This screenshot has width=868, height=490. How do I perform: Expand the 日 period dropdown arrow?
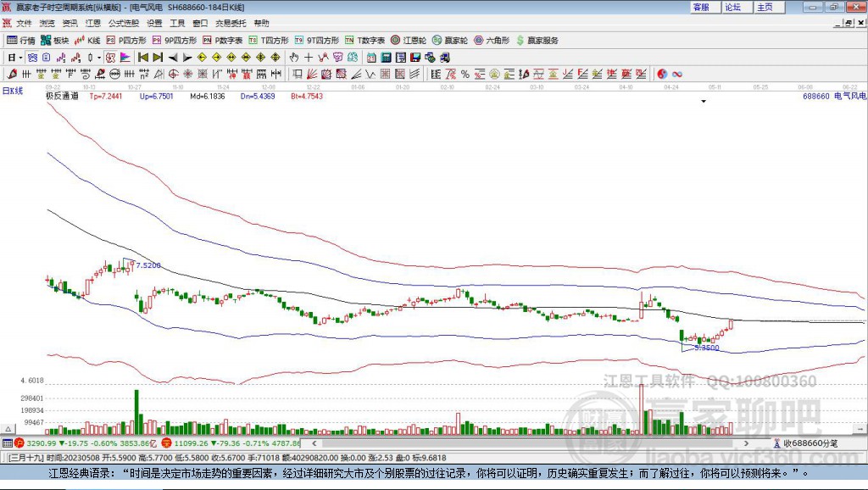click(x=20, y=58)
